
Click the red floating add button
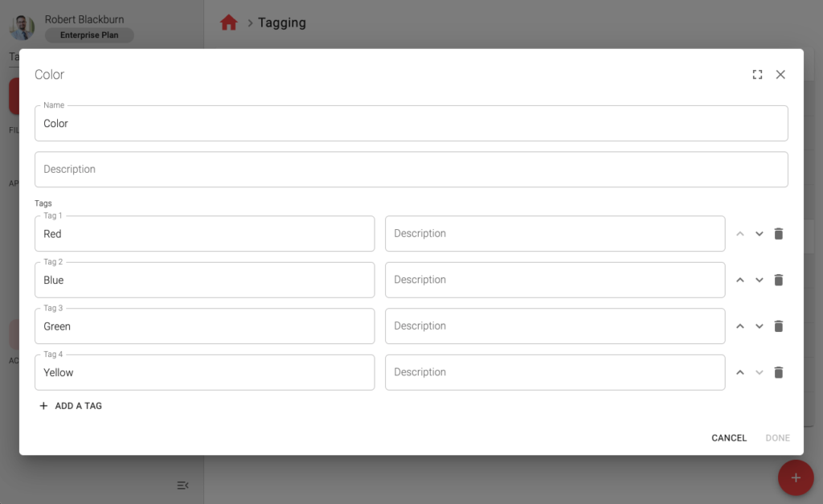[x=796, y=478]
